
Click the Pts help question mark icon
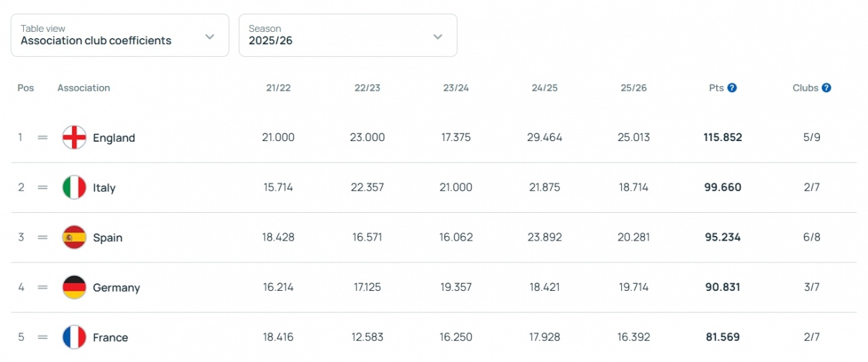coord(732,88)
